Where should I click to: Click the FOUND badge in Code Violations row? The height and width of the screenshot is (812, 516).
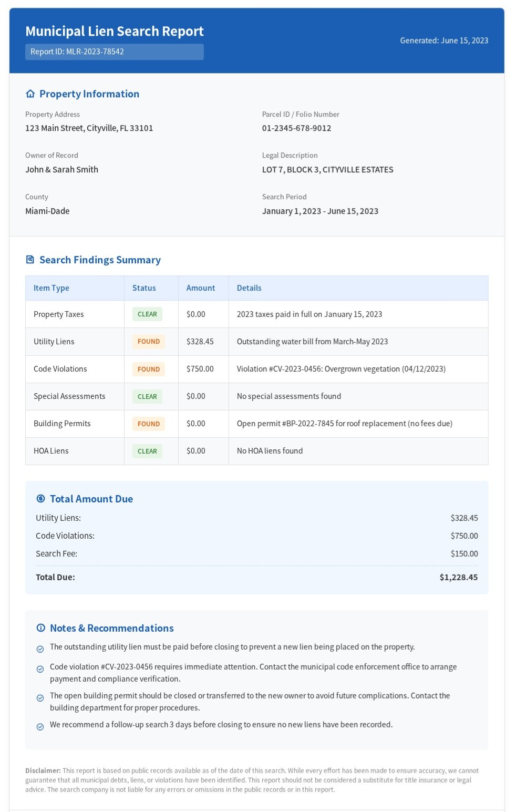(148, 369)
